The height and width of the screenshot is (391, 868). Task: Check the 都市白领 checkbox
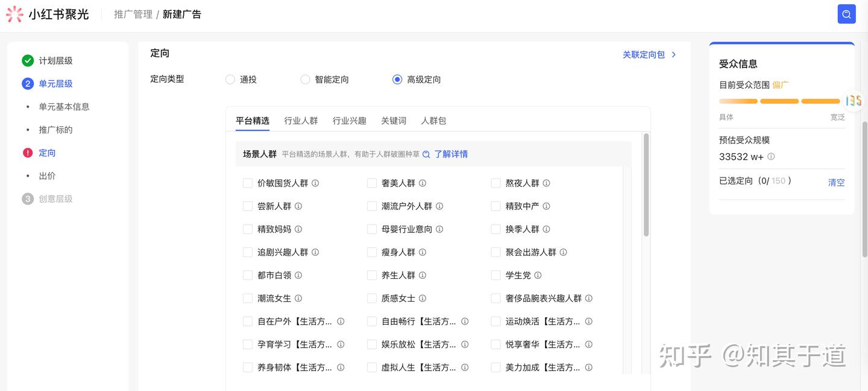(248, 275)
